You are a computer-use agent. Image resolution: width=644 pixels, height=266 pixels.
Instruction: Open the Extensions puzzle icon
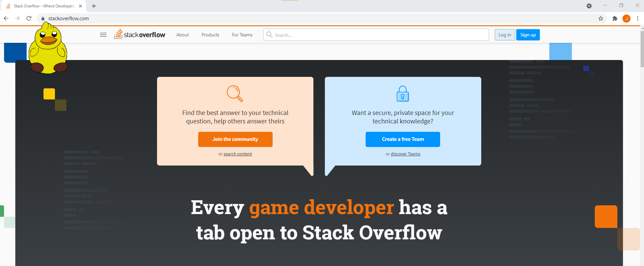tap(615, 19)
